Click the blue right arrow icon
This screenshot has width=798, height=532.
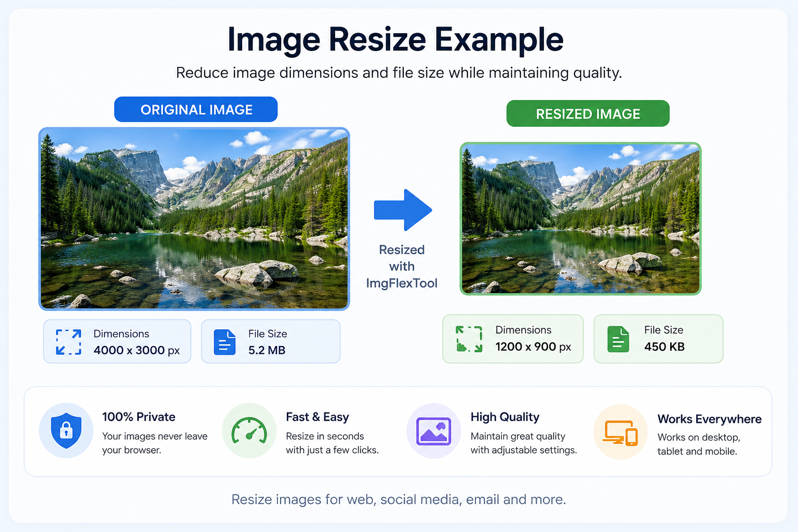tap(403, 210)
